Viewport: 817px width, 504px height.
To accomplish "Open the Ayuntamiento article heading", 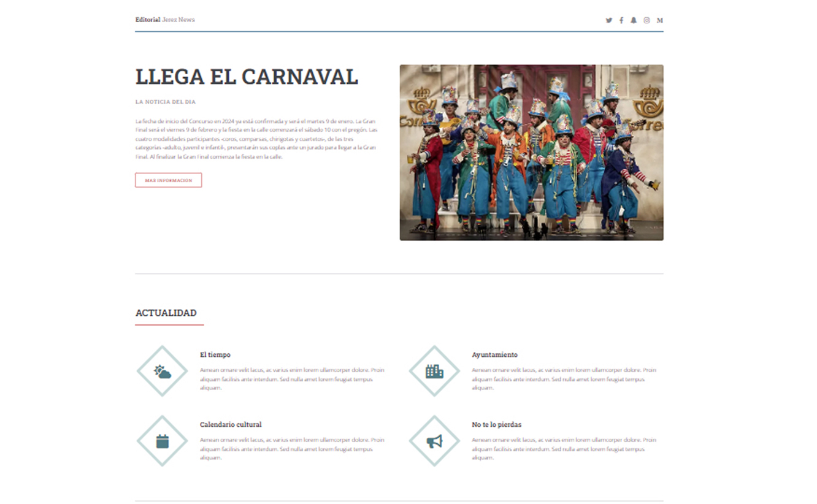I will pos(494,354).
